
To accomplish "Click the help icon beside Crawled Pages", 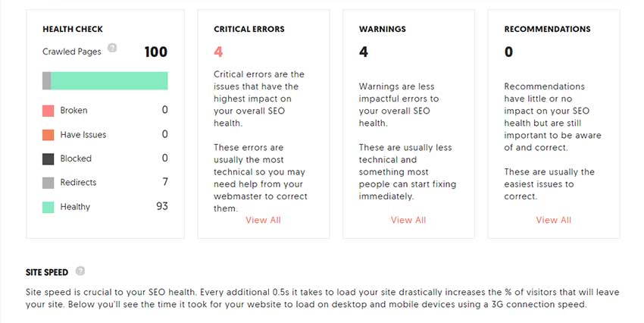I will coord(112,48).
